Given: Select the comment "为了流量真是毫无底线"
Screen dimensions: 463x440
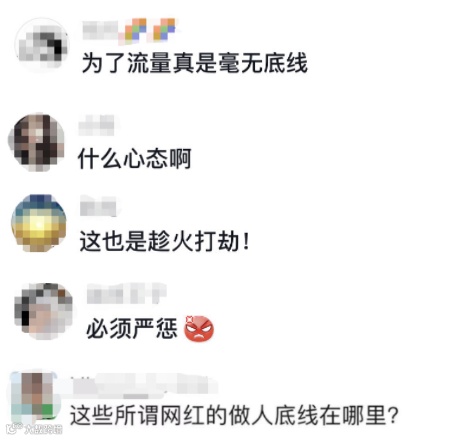Looking at the screenshot, I should coord(194,63).
